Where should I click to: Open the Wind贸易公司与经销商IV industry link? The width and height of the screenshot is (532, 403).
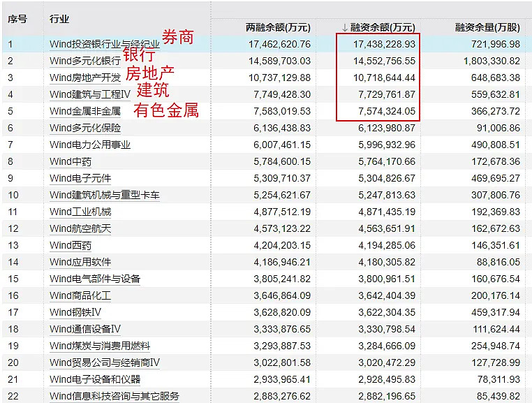point(105,362)
